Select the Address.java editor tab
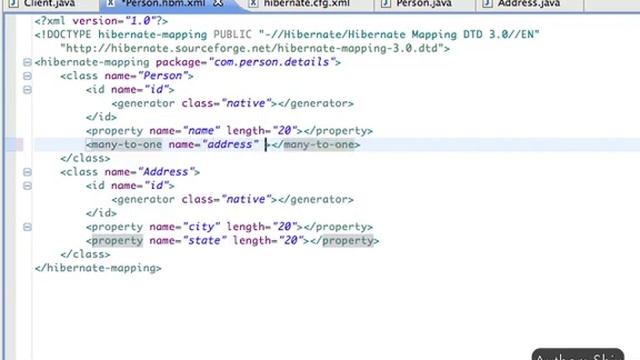This screenshot has height=360, width=640. point(529,3)
